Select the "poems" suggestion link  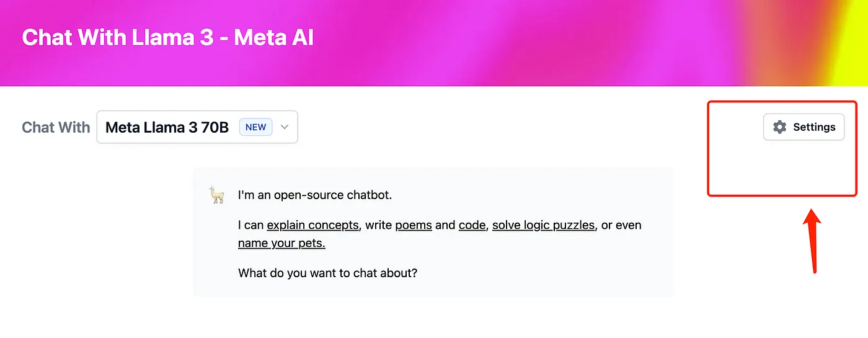click(414, 225)
